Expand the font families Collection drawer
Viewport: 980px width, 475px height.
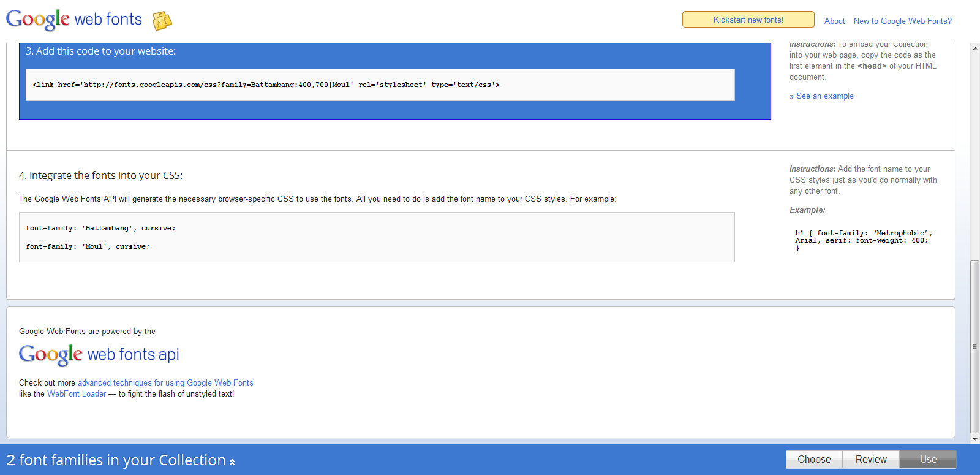pyautogui.click(x=121, y=460)
